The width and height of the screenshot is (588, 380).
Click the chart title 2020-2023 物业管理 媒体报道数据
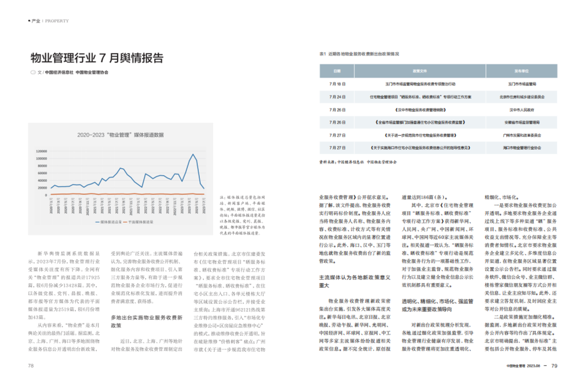[x=120, y=134]
